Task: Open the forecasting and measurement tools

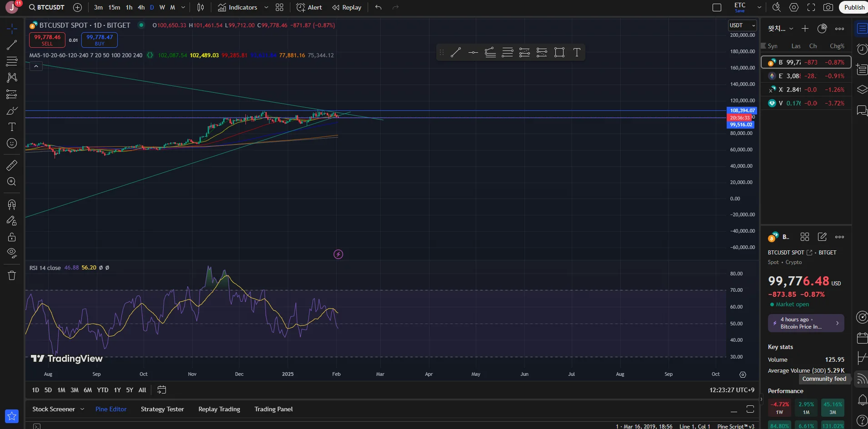Action: tap(12, 94)
